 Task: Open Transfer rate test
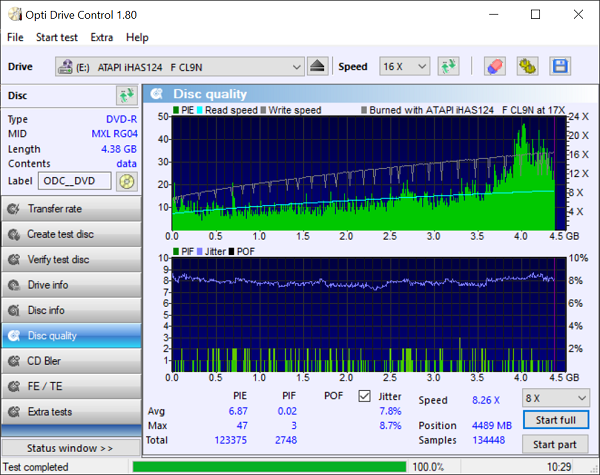point(70,209)
